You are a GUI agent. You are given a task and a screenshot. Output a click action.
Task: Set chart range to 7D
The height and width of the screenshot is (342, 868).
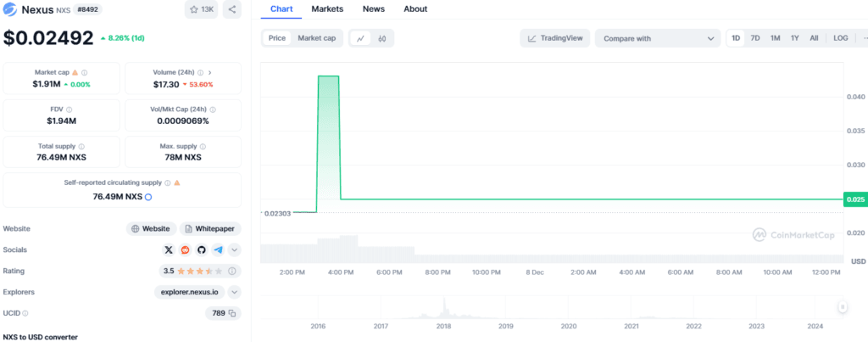tap(755, 38)
